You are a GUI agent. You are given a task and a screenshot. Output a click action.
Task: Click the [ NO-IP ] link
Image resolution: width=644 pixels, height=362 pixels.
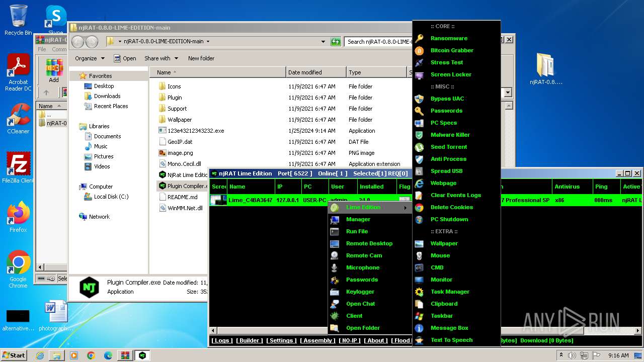click(350, 340)
